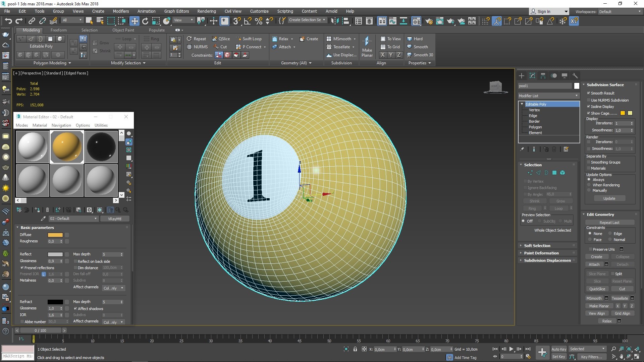644x362 pixels.
Task: Click the Polygon selection icon in Selection rollout
Action: [554, 173]
